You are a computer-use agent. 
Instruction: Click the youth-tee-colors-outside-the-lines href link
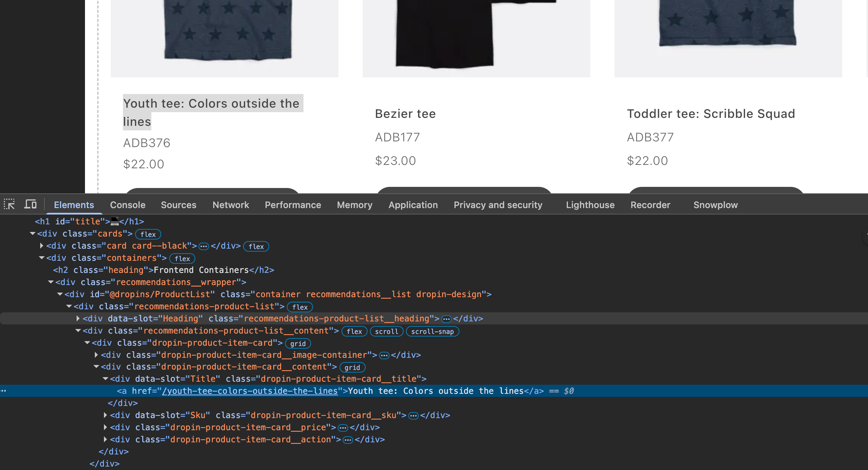tap(250, 391)
